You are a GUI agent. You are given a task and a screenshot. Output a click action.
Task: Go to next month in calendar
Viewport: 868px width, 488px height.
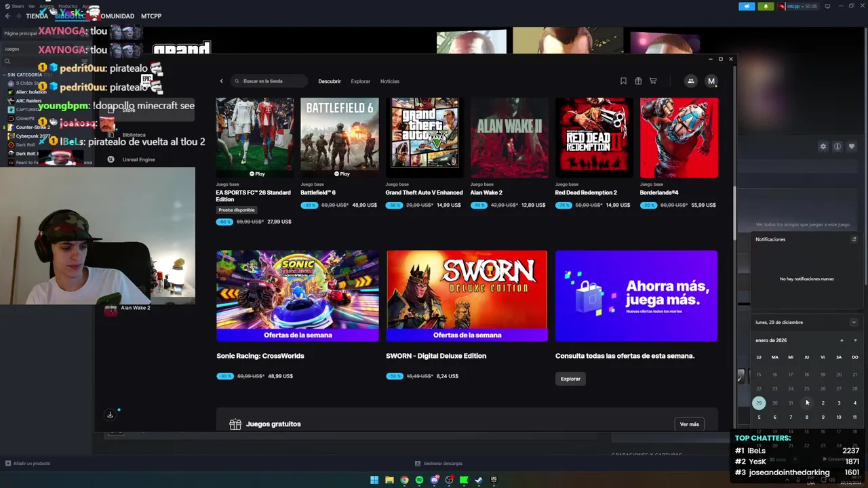pyautogui.click(x=854, y=340)
